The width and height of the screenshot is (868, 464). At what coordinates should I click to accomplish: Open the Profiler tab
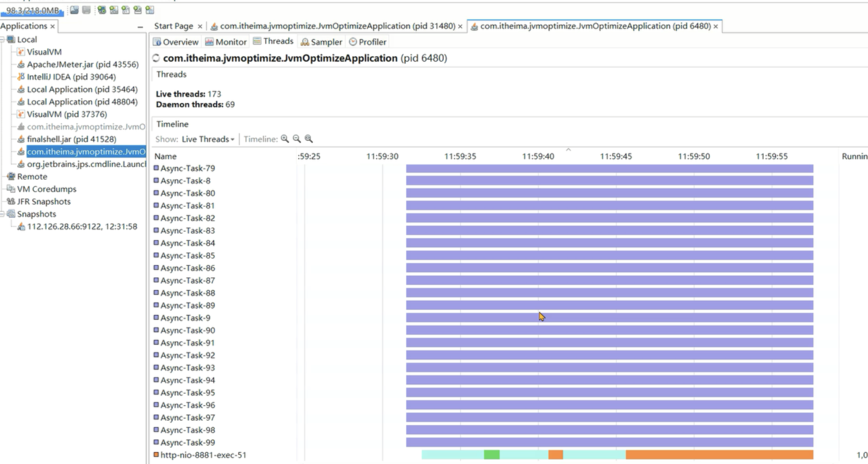pyautogui.click(x=368, y=42)
